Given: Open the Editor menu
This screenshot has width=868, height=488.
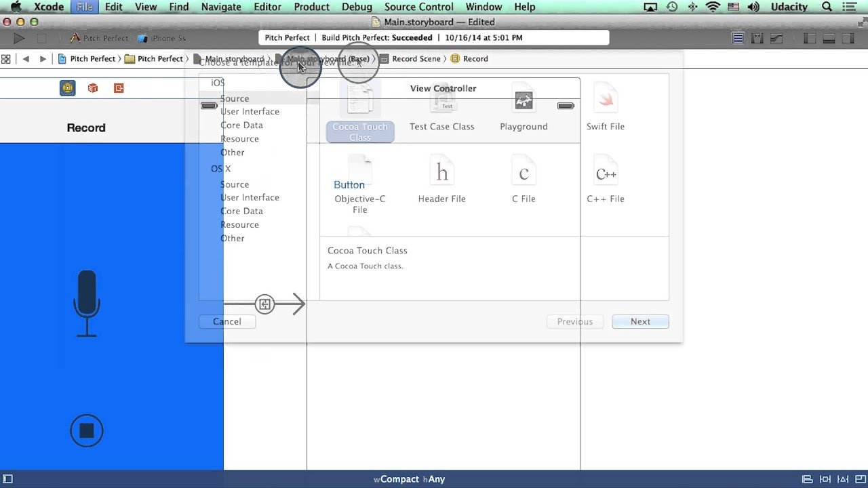Looking at the screenshot, I should pos(267,7).
